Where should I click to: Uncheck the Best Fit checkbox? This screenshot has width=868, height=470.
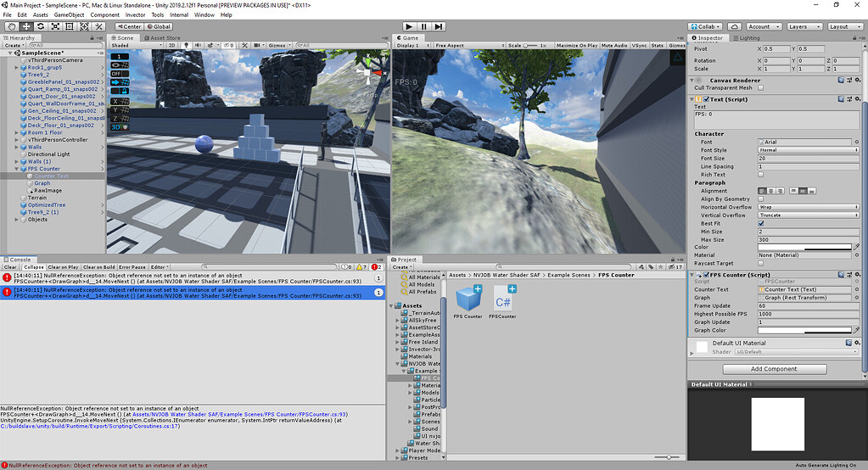(x=760, y=223)
